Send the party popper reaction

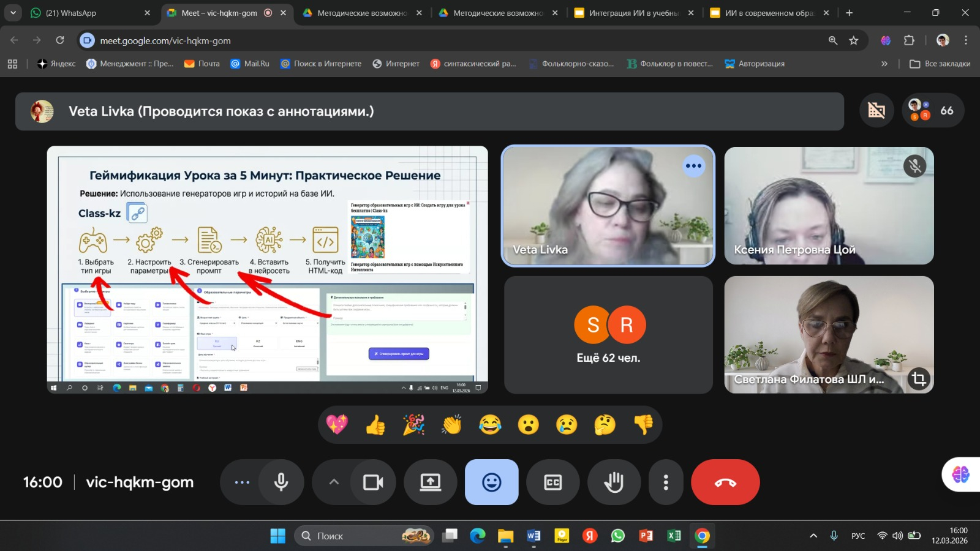pyautogui.click(x=413, y=424)
